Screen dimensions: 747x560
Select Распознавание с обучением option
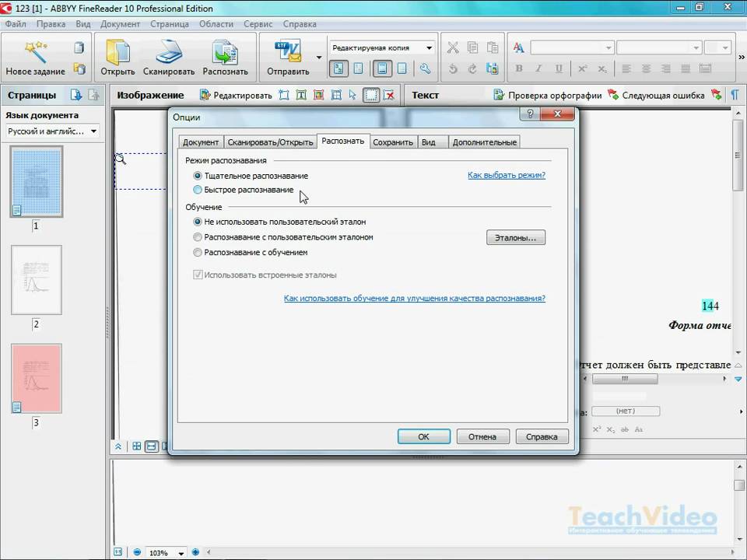(x=197, y=252)
